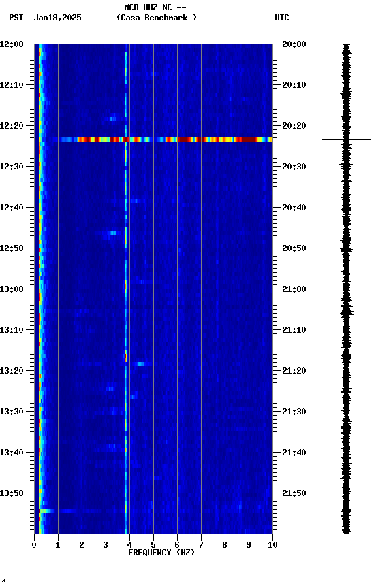The width and height of the screenshot is (376, 588).
Task: Click the '13:40' PST time label
Action: pyautogui.click(x=12, y=453)
